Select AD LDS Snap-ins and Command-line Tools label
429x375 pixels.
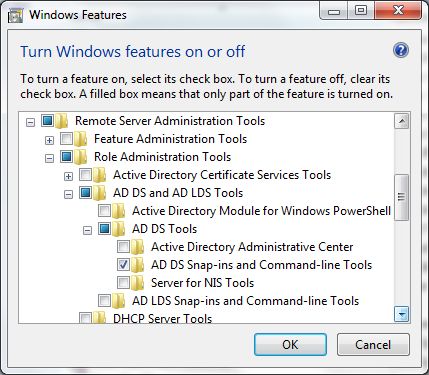[245, 301]
